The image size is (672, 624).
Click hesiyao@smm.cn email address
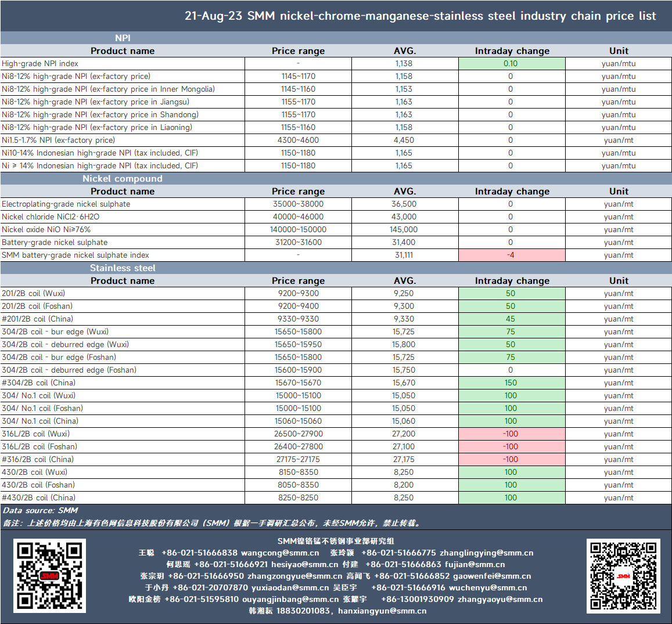click(305, 564)
